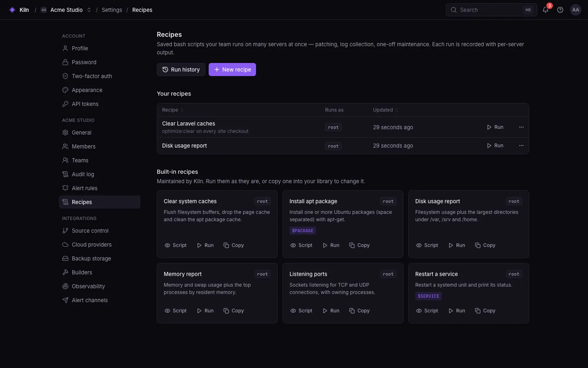The height and width of the screenshot is (368, 588).
Task: Sort table by Updated column
Action: (385, 110)
